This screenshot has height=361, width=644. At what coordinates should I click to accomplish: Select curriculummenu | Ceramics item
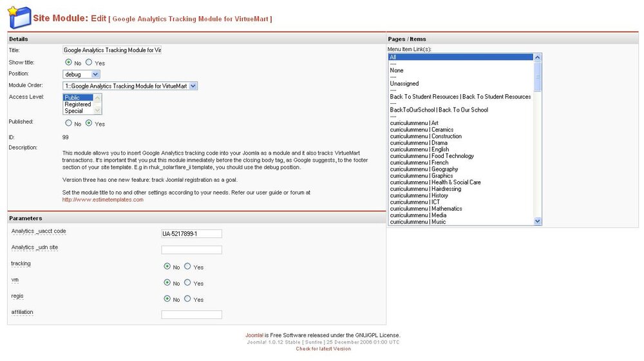tap(460, 130)
